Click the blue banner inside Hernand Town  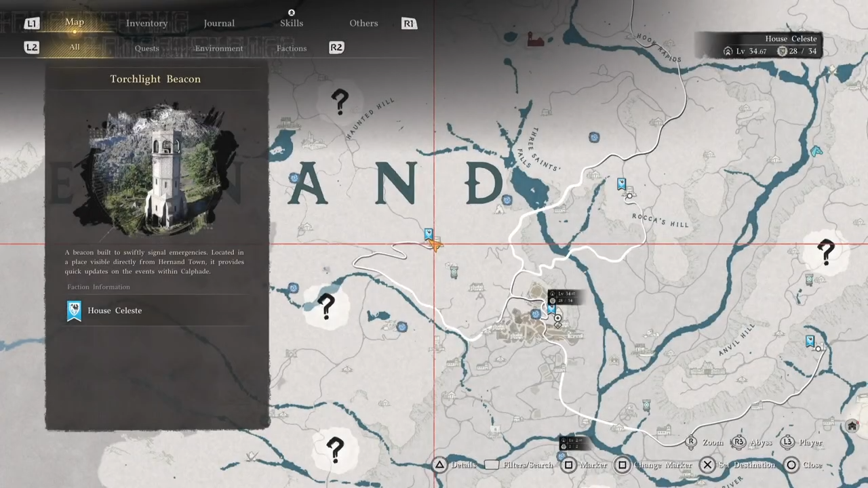pyautogui.click(x=551, y=308)
